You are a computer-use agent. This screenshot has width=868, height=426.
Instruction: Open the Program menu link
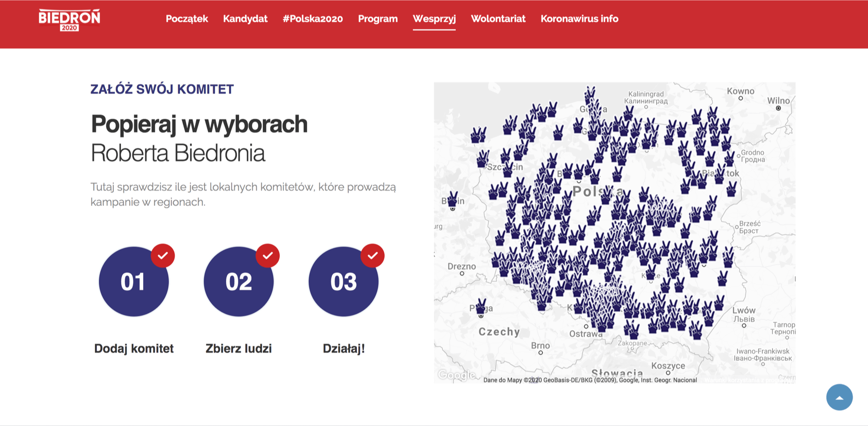pos(378,19)
